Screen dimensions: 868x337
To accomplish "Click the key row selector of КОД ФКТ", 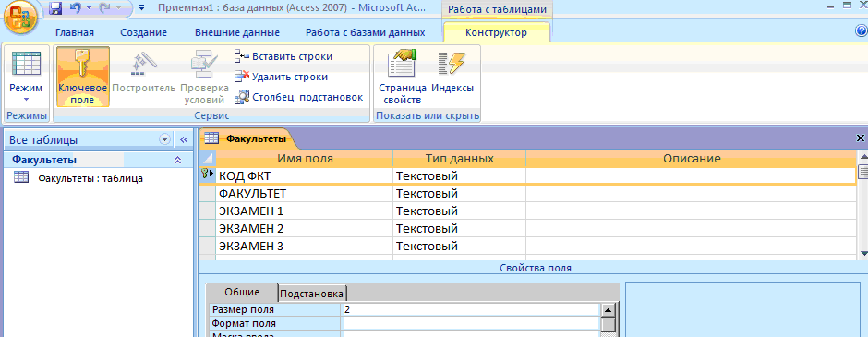I will (x=207, y=176).
